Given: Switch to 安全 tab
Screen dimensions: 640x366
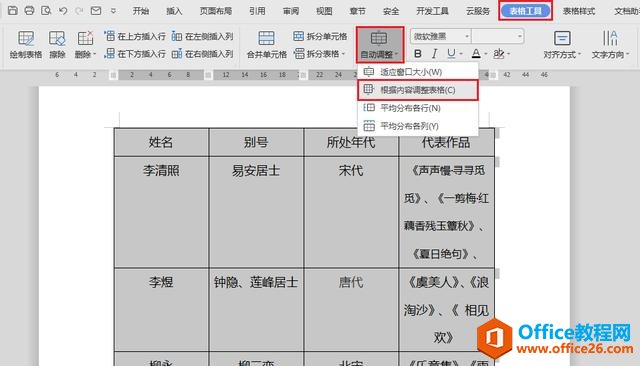Looking at the screenshot, I should [391, 11].
